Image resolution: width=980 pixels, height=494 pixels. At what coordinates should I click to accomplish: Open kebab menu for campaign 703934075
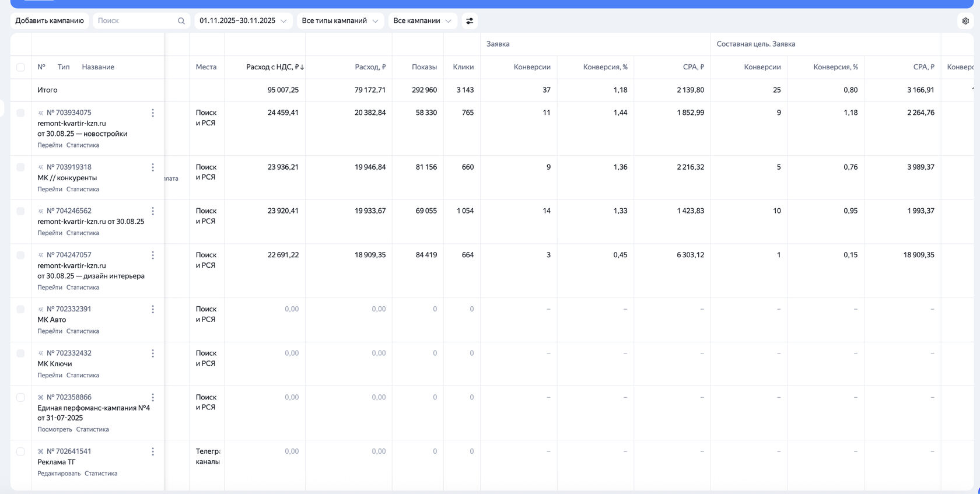[x=153, y=113]
